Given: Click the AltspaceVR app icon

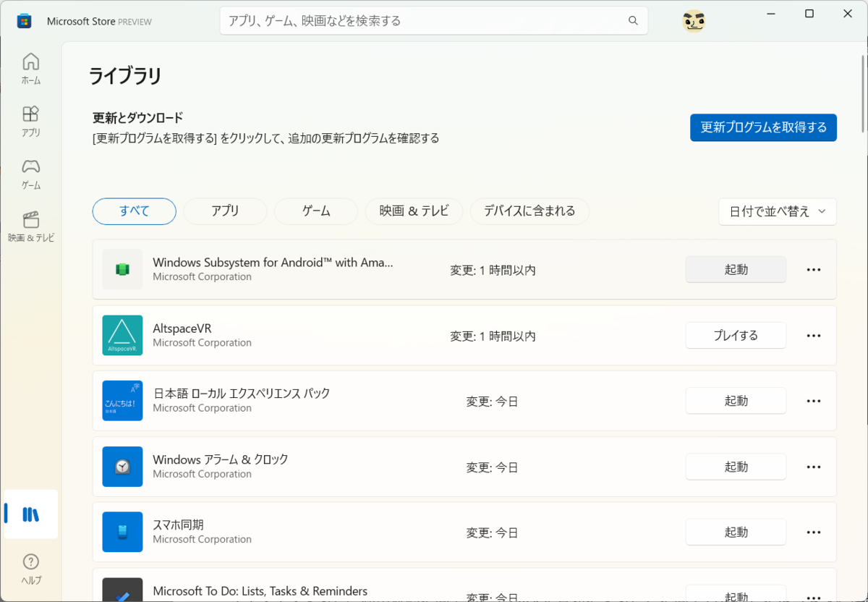Looking at the screenshot, I should 122,335.
